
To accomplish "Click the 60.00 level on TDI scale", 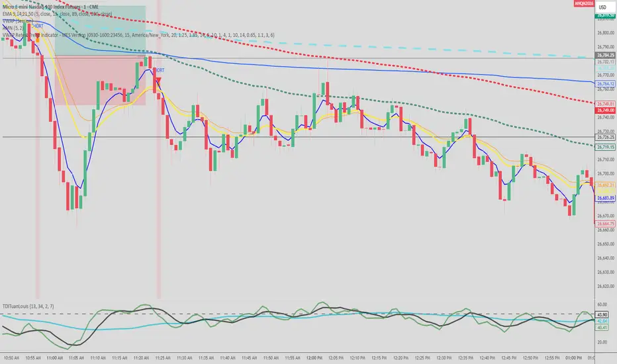I will [602, 304].
